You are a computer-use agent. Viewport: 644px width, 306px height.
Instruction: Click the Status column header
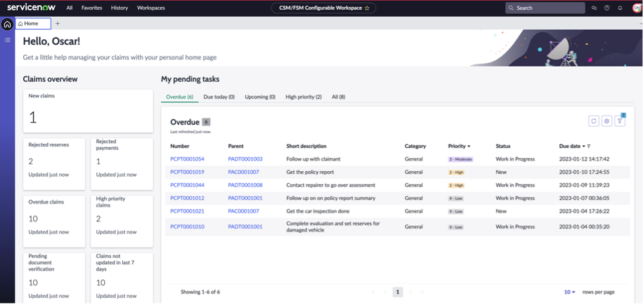[x=503, y=146]
